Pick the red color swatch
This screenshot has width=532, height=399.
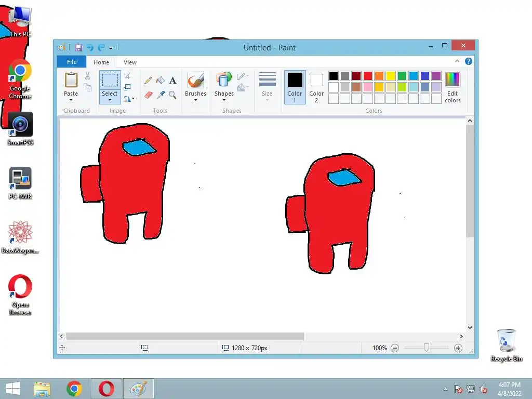[x=368, y=76]
